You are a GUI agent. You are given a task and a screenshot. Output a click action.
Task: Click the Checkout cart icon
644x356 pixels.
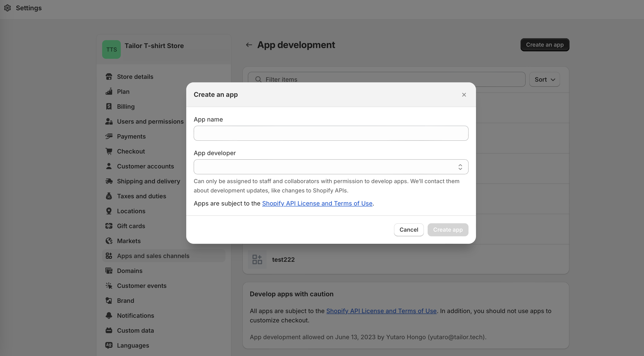(x=109, y=151)
